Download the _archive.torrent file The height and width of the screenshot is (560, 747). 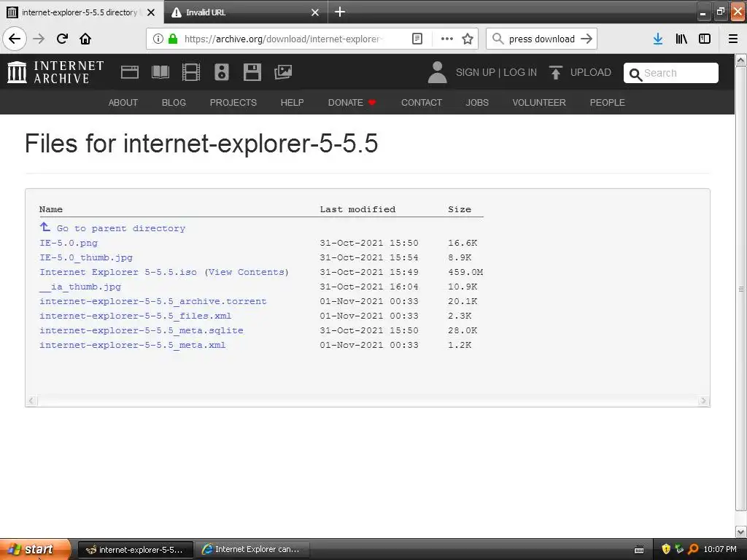click(x=153, y=301)
